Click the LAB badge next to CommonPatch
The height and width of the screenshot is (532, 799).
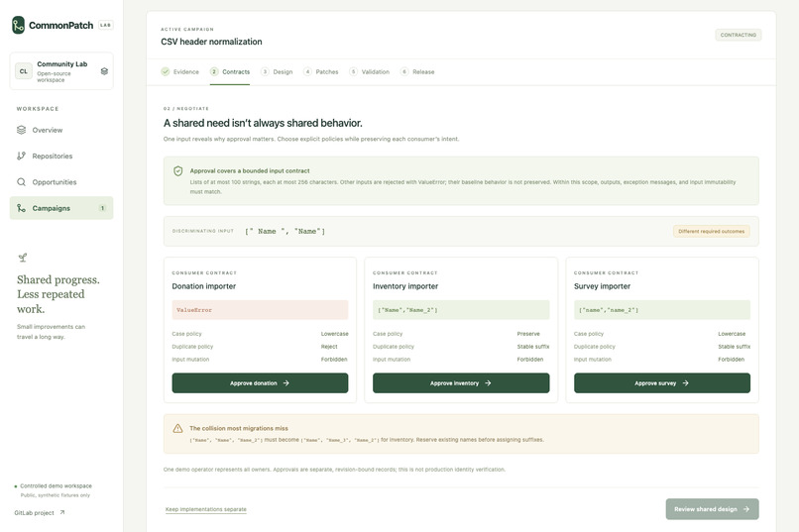click(x=105, y=25)
